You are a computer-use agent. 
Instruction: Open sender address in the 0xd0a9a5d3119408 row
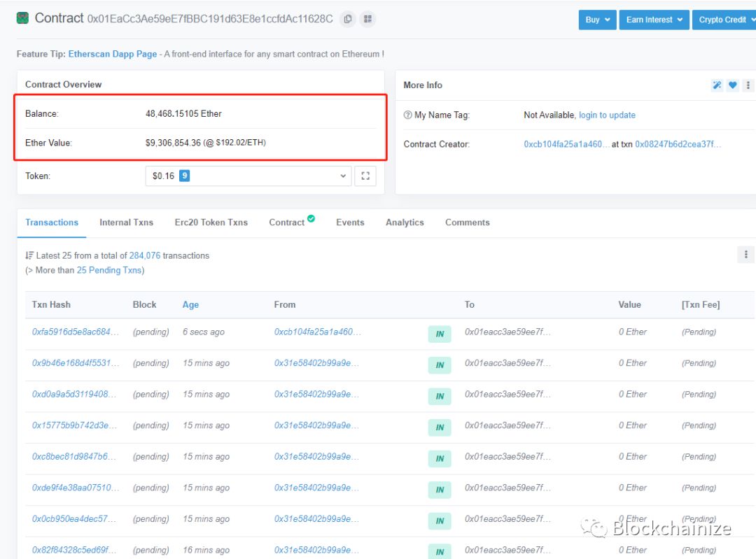tap(316, 394)
